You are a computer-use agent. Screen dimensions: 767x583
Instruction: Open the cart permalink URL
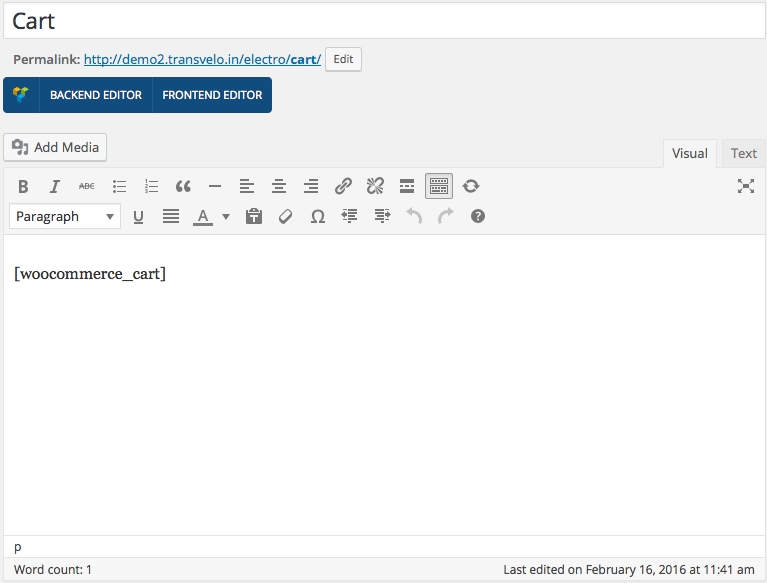coord(202,59)
